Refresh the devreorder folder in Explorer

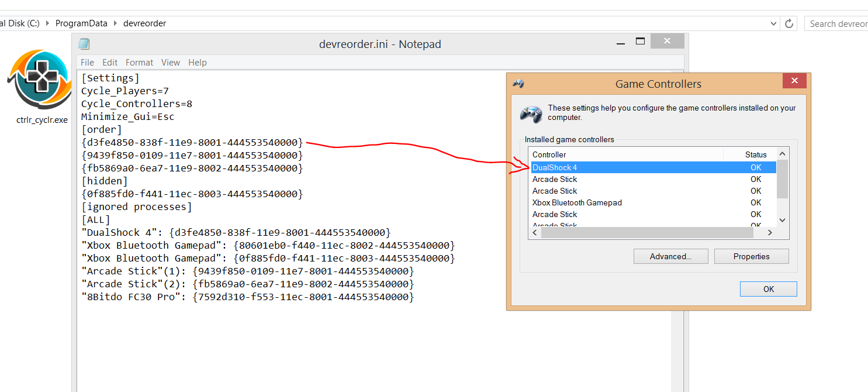click(789, 23)
